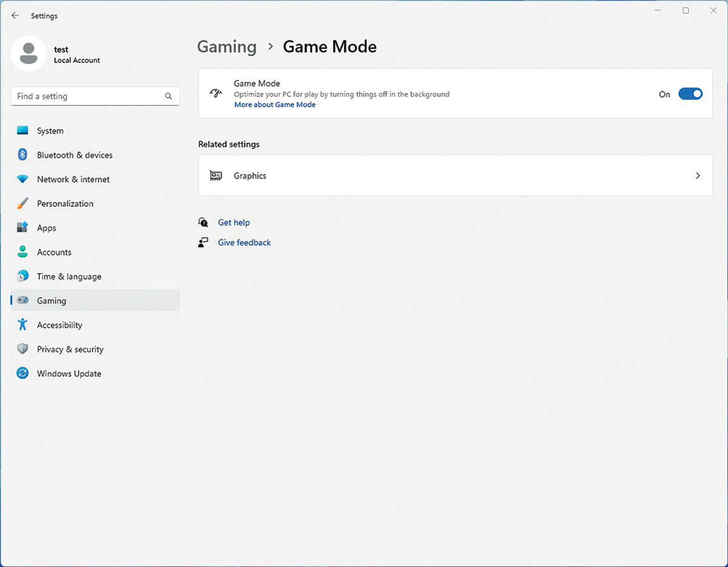Turn off the Game Mode toggle
This screenshot has height=567, width=728.
690,94
